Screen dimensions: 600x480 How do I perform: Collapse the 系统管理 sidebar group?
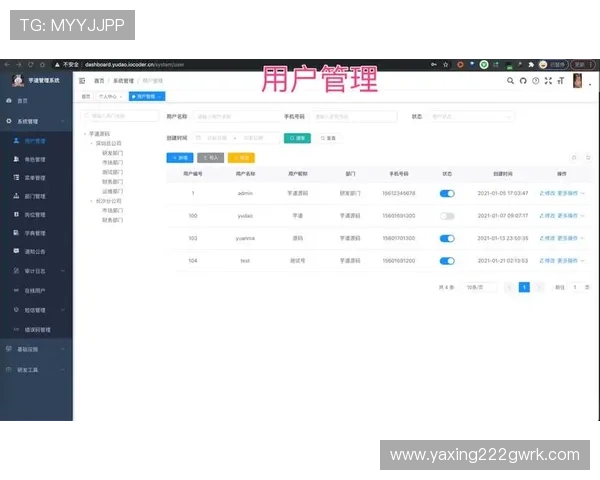click(x=36, y=121)
